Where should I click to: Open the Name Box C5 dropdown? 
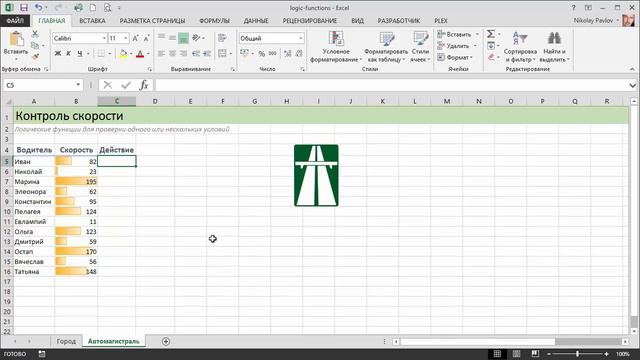point(78,85)
